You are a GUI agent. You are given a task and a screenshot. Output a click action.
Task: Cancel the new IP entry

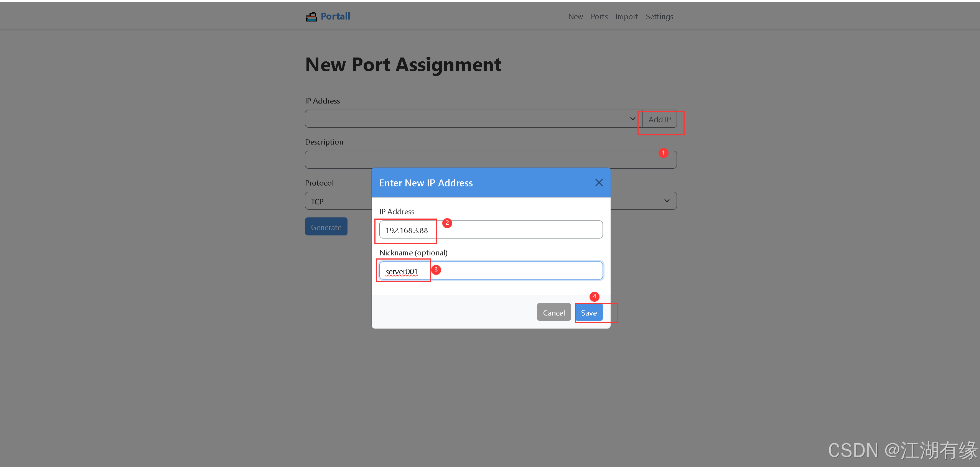click(x=553, y=312)
